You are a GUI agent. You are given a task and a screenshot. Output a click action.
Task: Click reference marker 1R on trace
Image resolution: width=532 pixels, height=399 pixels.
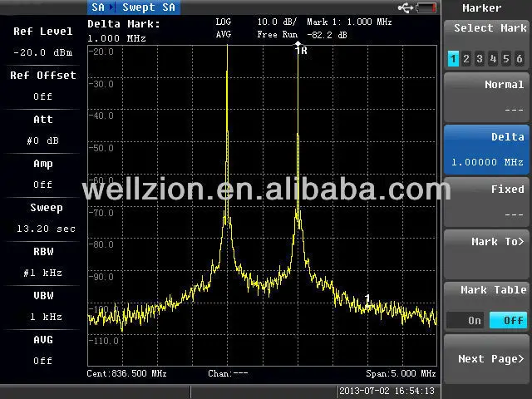click(x=301, y=50)
